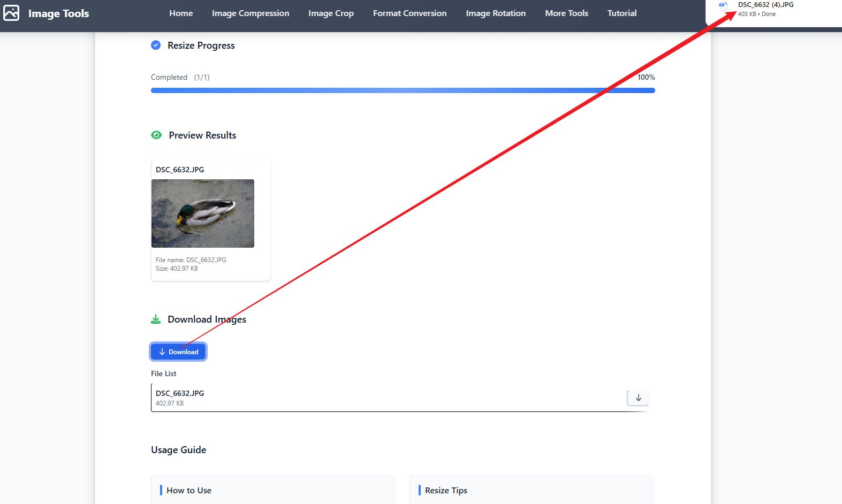The image size is (842, 504).
Task: Click the resize progress bar
Action: click(403, 90)
